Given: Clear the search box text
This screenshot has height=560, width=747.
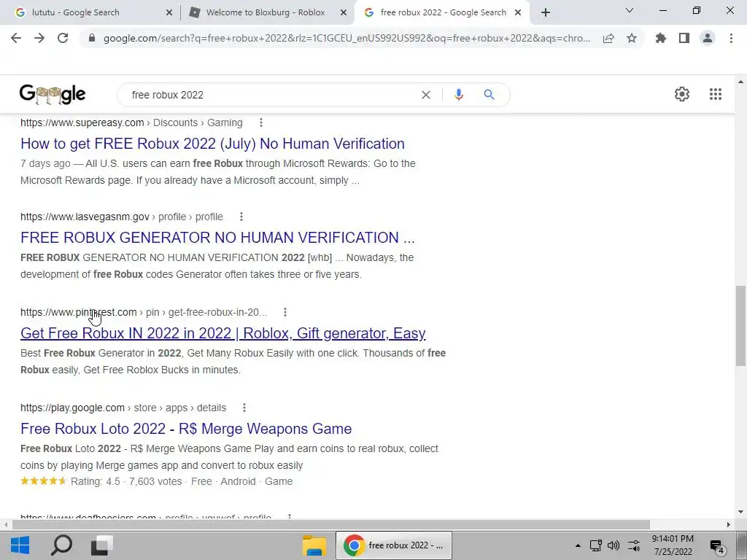Looking at the screenshot, I should pyautogui.click(x=426, y=95).
